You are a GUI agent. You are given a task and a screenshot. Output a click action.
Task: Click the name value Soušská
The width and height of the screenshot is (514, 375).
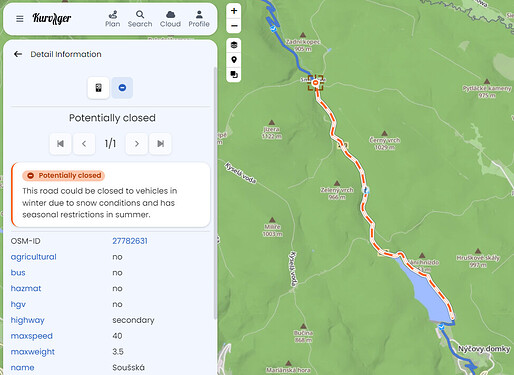(128, 367)
